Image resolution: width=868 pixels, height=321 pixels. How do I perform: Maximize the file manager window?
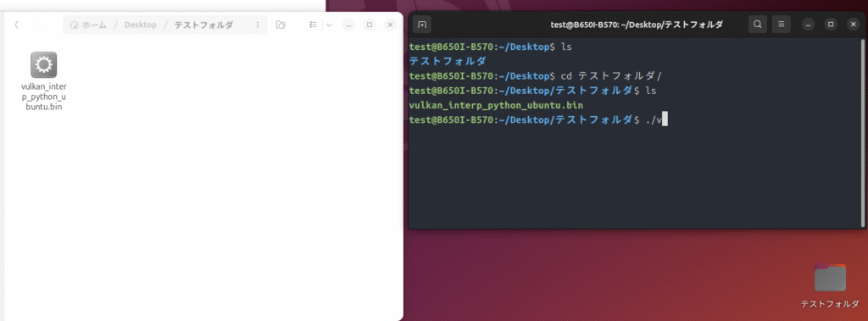click(370, 25)
